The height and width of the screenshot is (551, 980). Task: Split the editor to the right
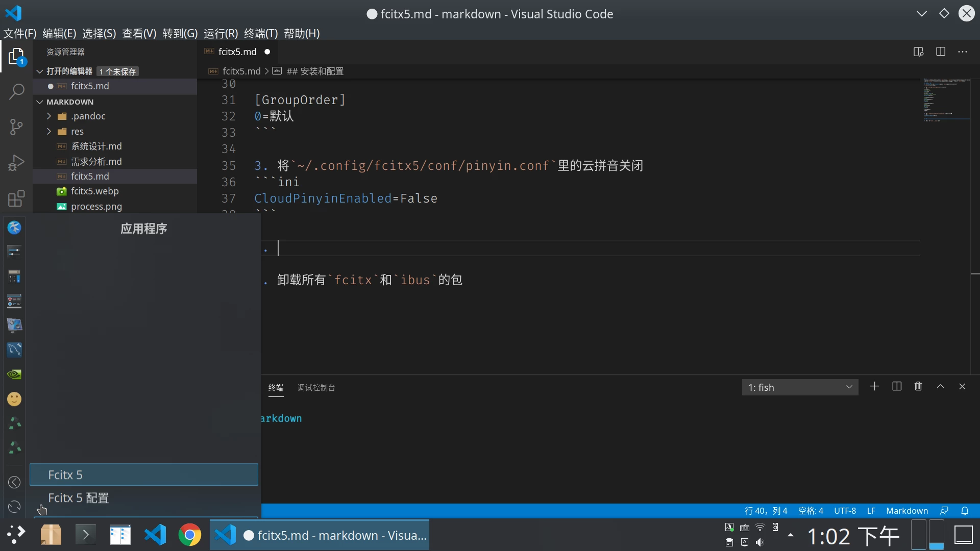coord(941,52)
